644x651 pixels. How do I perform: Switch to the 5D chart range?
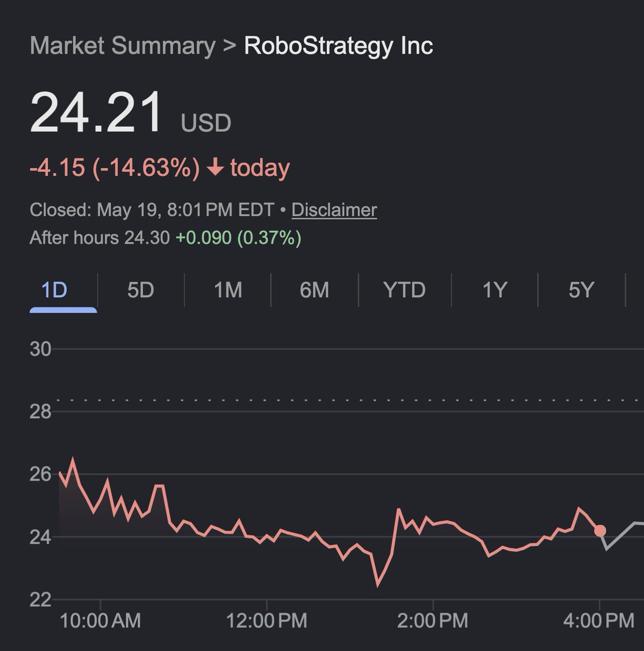click(x=140, y=290)
